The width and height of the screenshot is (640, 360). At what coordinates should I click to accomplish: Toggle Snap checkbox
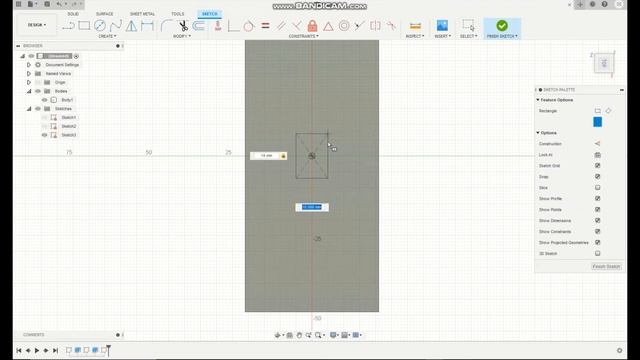[598, 177]
